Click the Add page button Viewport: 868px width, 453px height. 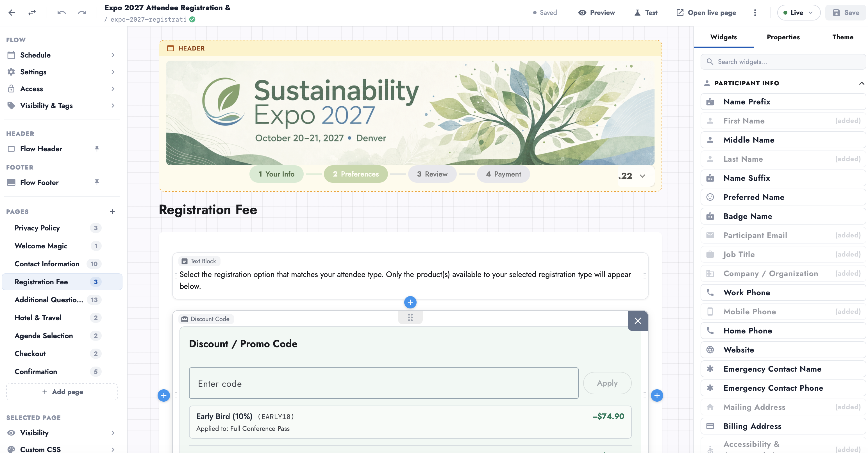coord(62,392)
